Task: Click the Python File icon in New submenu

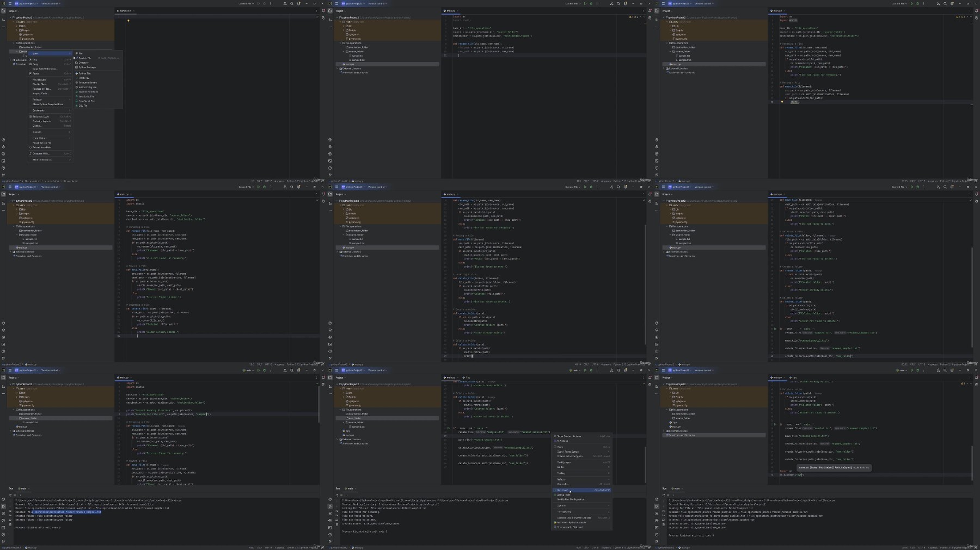Action: pyautogui.click(x=77, y=73)
